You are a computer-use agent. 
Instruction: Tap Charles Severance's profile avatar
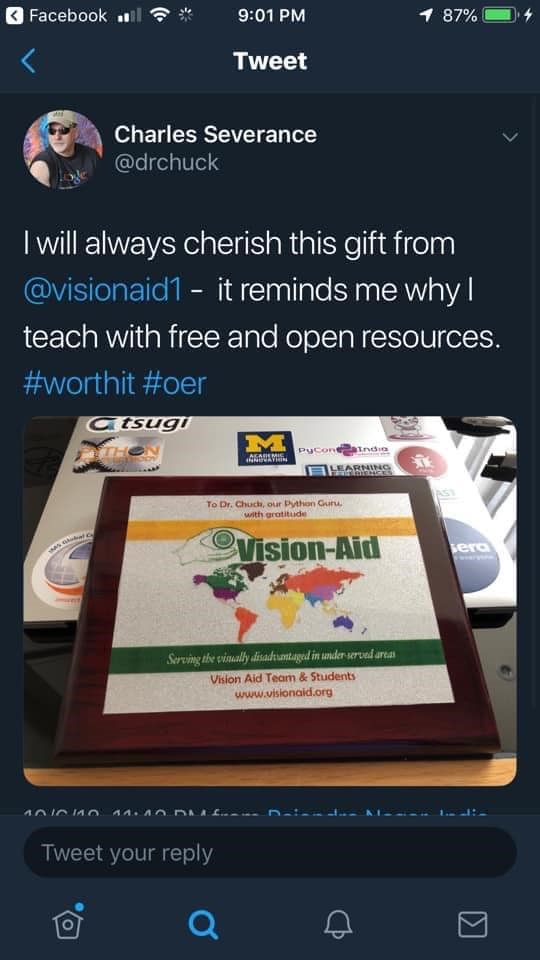(x=62, y=149)
